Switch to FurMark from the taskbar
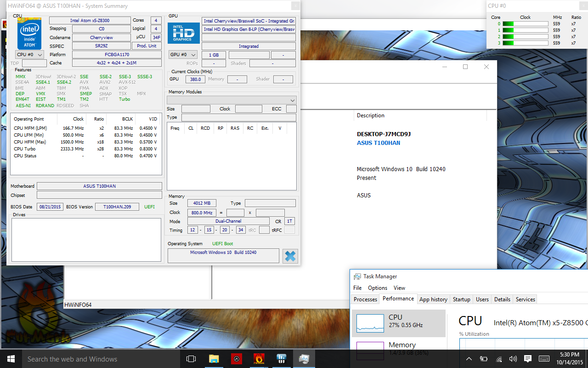588x368 pixels. [259, 359]
